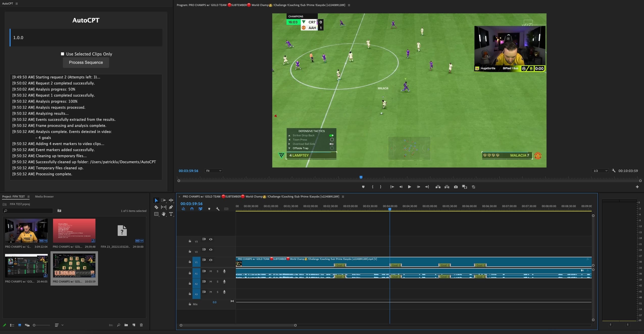Toggle Snap in Timeline magnet icon
644x334 pixels.
[x=192, y=209]
